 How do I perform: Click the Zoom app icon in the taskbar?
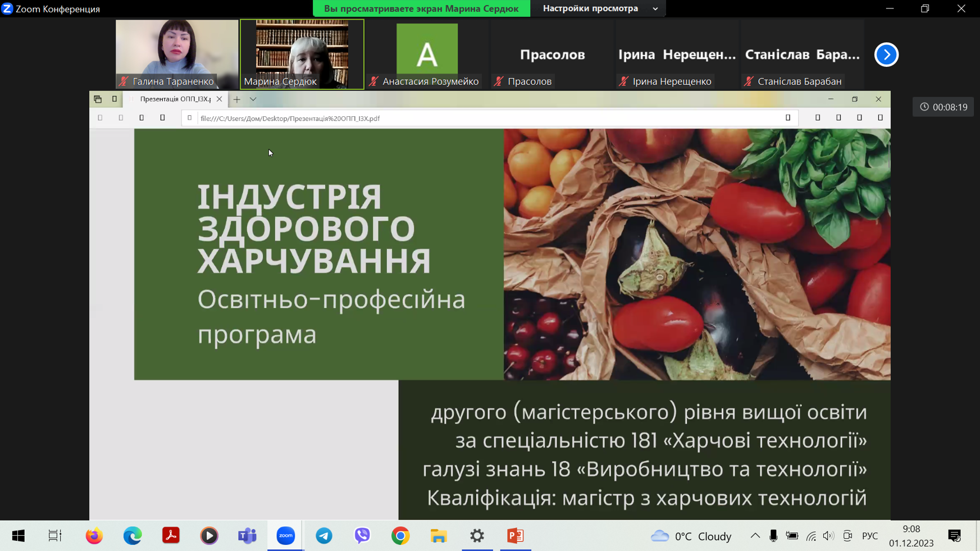coord(286,536)
